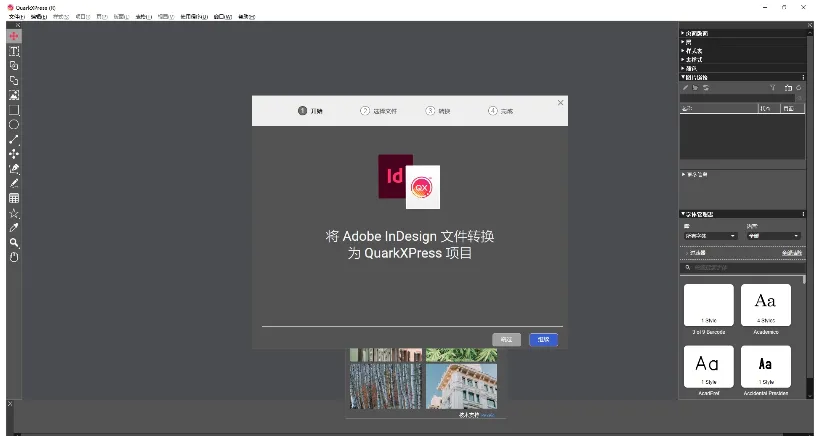Open the third menu bar item
The width and height of the screenshot is (825, 436).
[x=61, y=17]
